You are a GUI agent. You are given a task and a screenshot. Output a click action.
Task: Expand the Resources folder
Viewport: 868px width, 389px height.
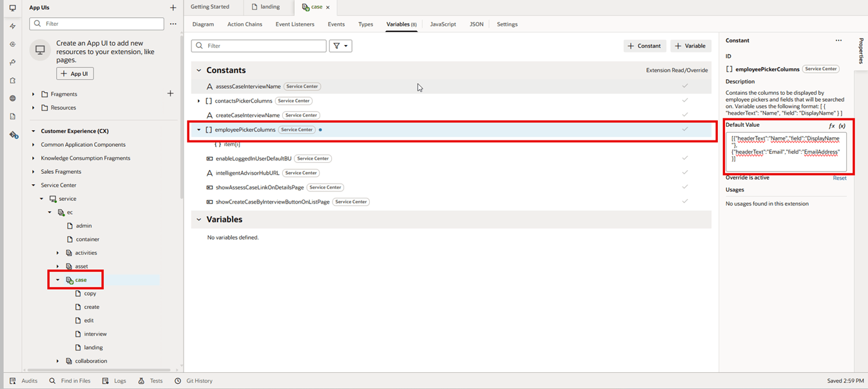point(34,108)
